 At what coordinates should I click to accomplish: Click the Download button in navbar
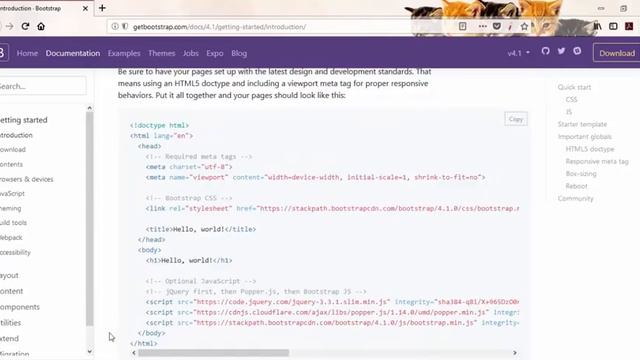[617, 53]
